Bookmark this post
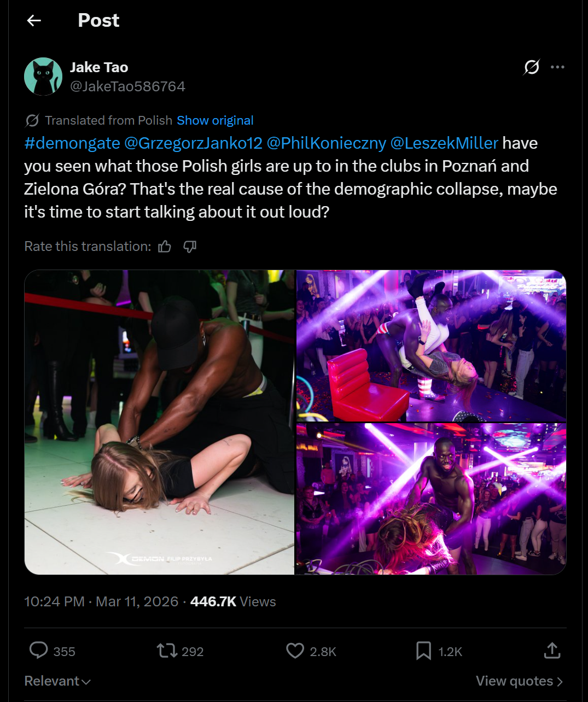This screenshot has height=702, width=588. [423, 651]
